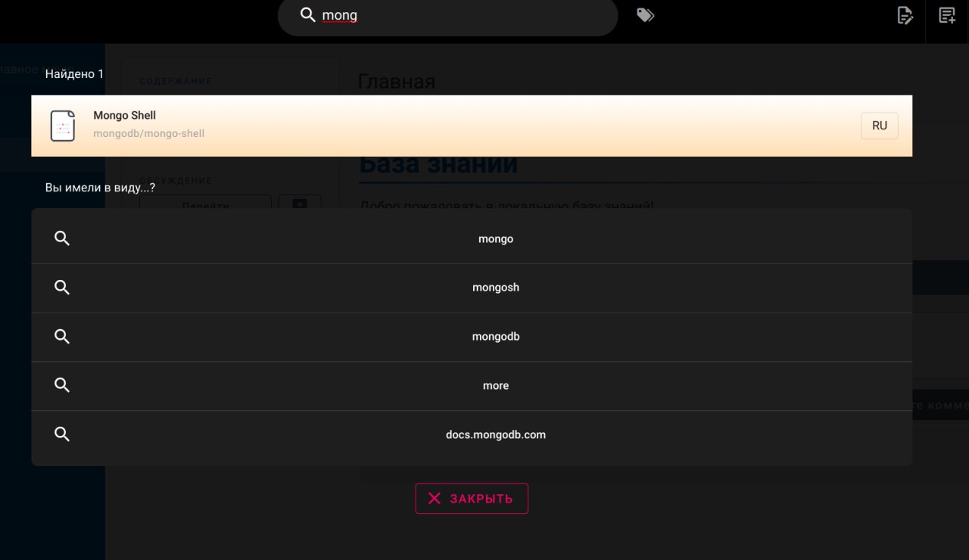Click search icon beside "mongosh" suggestion
The width and height of the screenshot is (969, 560).
(62, 288)
